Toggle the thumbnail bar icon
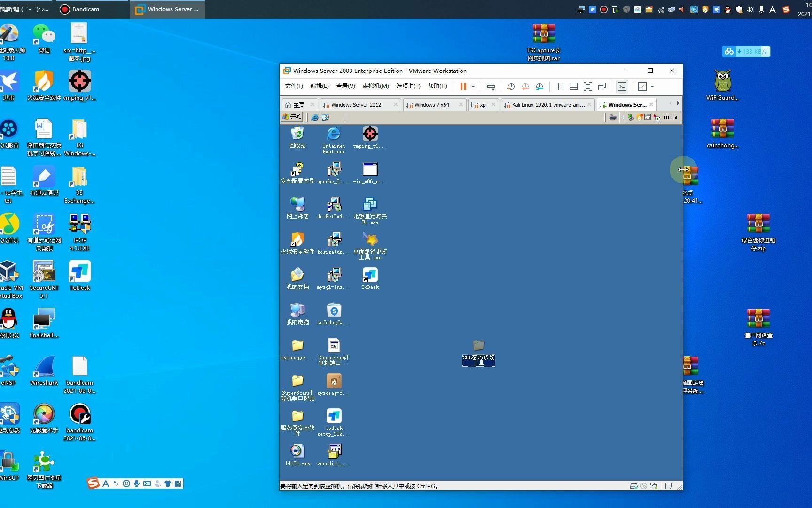 pyautogui.click(x=574, y=87)
